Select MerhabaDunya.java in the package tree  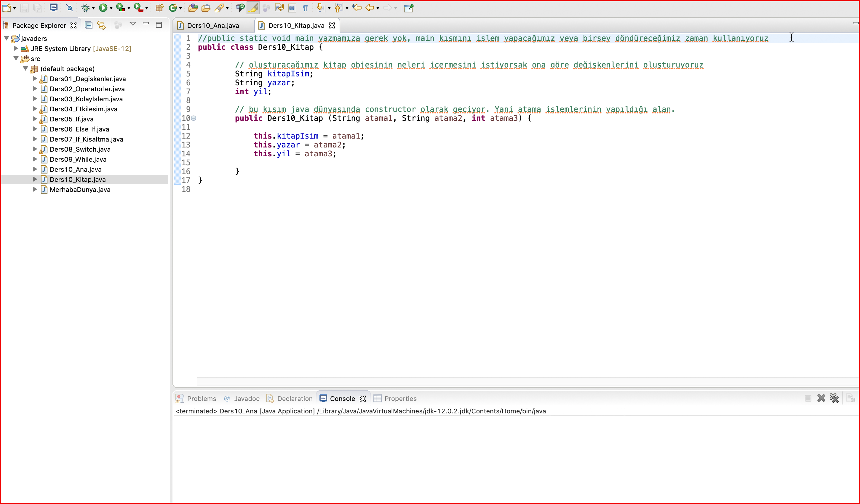coord(80,190)
